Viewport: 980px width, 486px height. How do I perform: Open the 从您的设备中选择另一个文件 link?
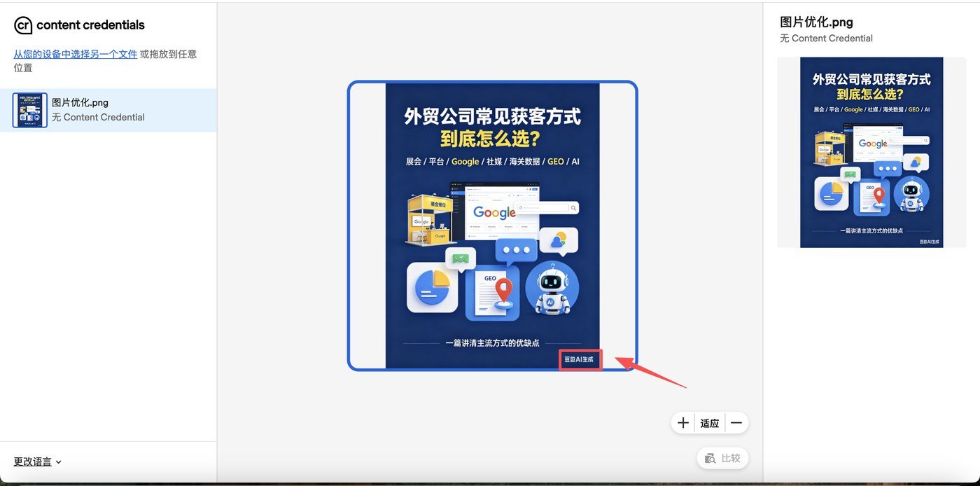click(x=76, y=54)
